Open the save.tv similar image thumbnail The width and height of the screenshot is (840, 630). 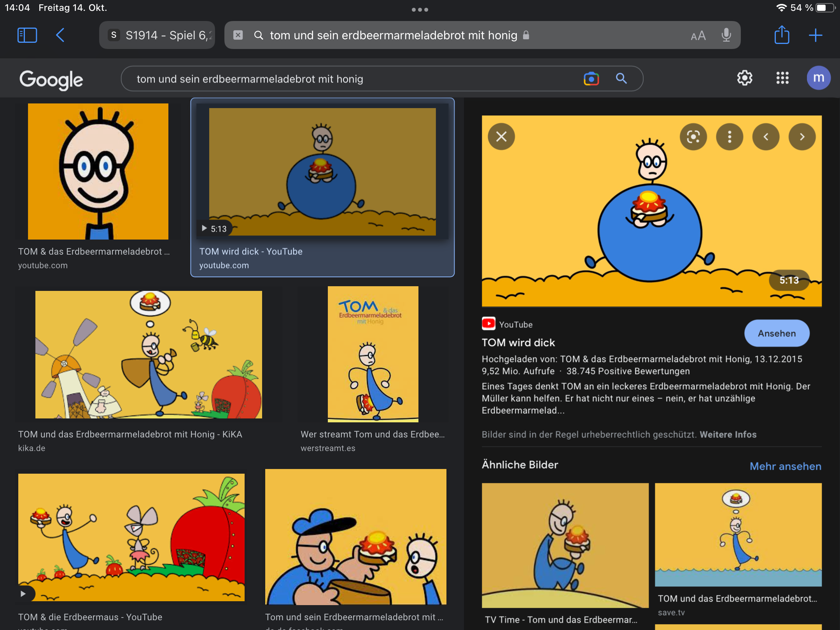(x=738, y=535)
